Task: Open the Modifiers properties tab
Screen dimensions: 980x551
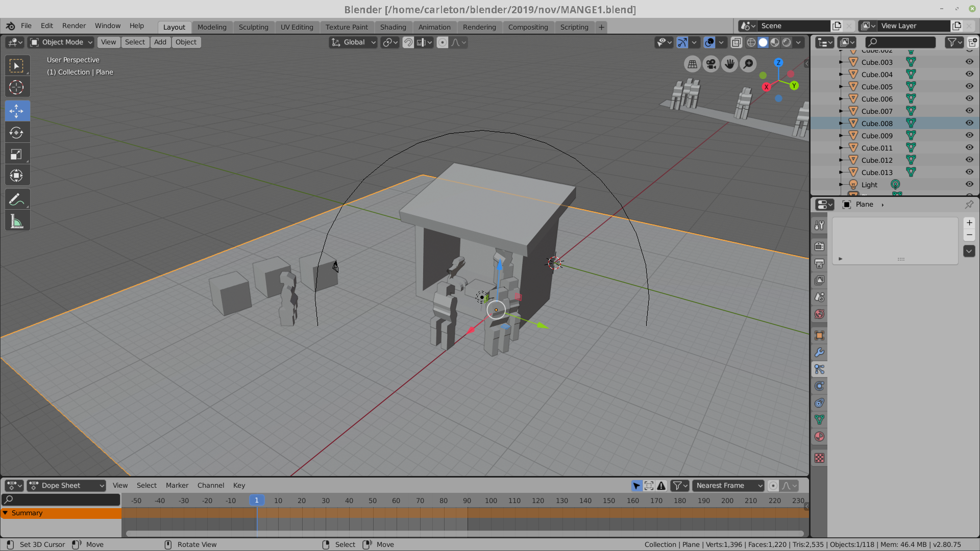Action: (819, 353)
